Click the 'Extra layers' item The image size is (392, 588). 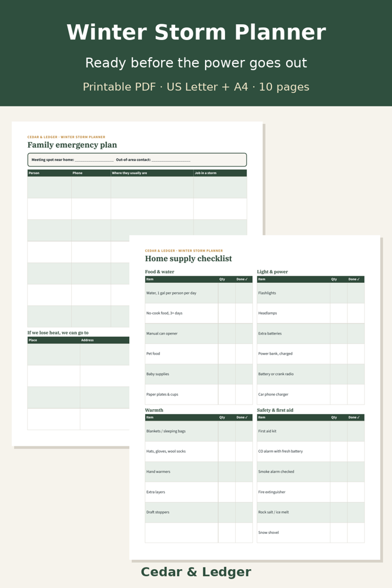[x=156, y=492]
